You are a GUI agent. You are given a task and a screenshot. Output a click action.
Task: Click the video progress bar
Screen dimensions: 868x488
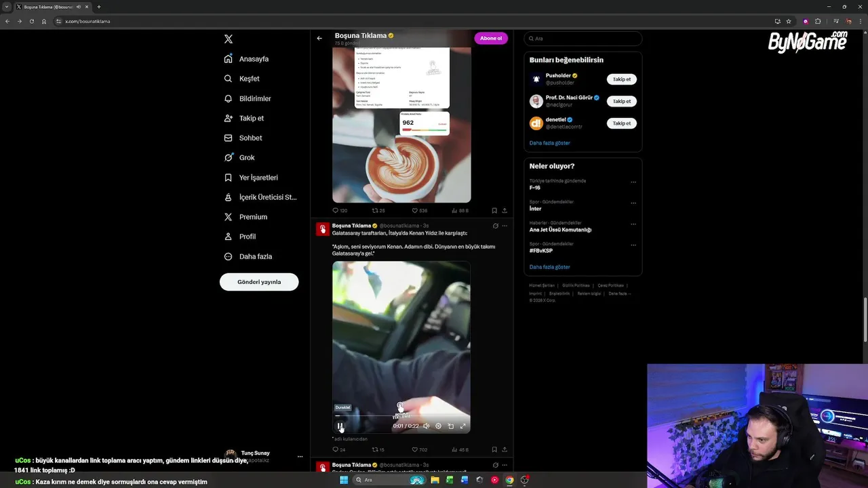pos(401,416)
